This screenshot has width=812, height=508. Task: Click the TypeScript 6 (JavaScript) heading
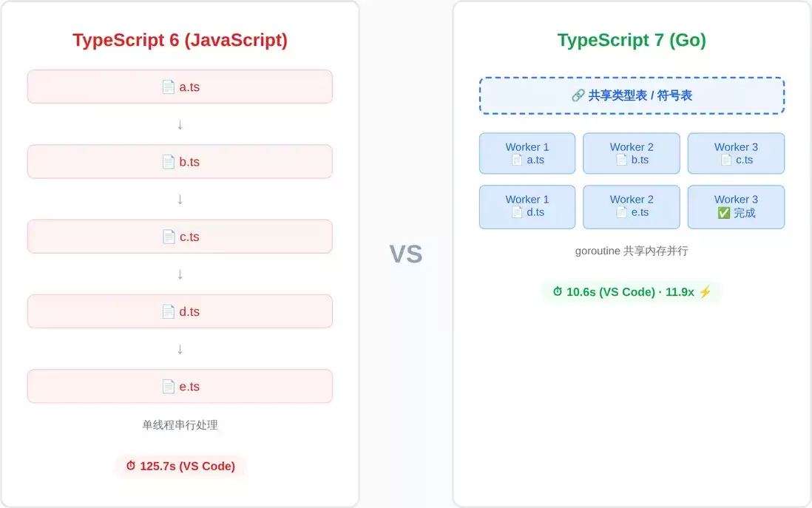point(180,41)
